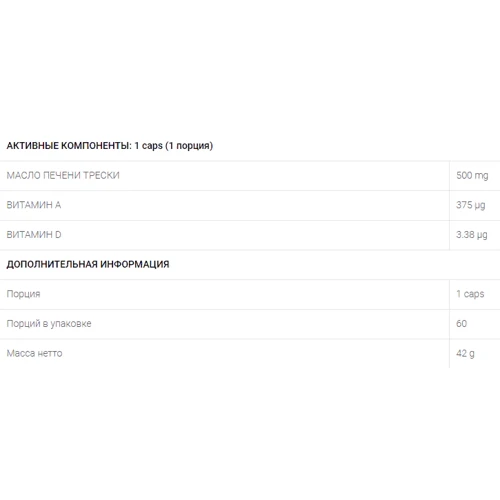Click the 1 caps value
The width and height of the screenshot is (500, 500).
pyautogui.click(x=470, y=294)
